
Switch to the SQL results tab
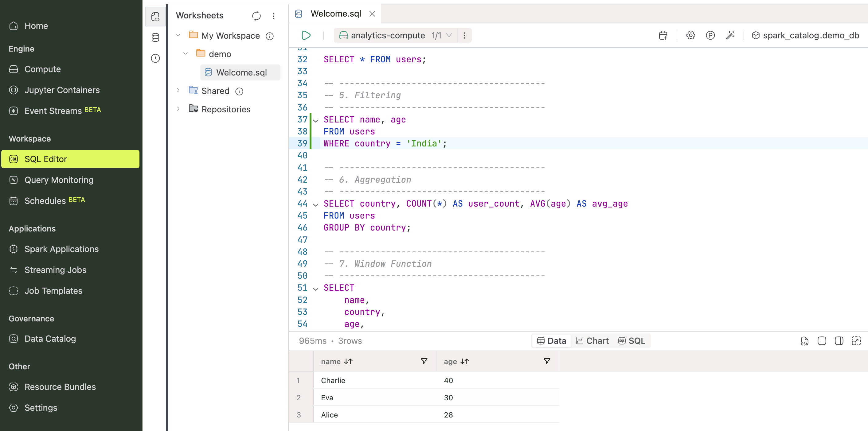coord(632,341)
